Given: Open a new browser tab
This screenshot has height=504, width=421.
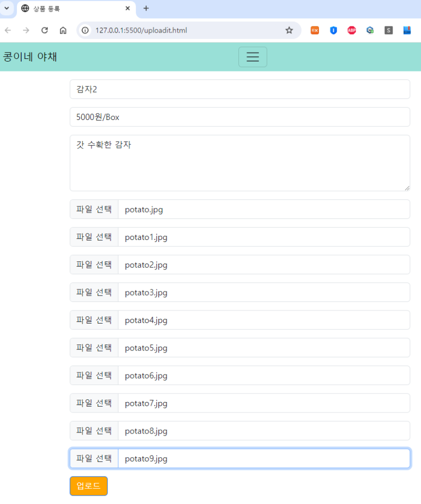Looking at the screenshot, I should point(146,8).
